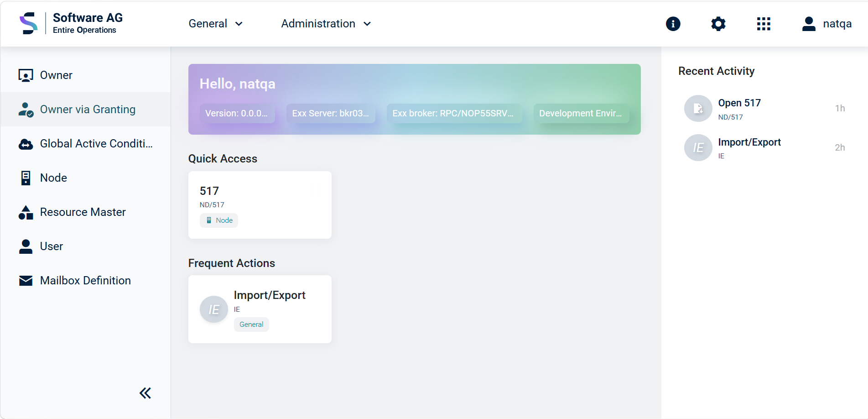Open Import/Export recent activity entry
The image size is (868, 419).
tap(764, 148)
